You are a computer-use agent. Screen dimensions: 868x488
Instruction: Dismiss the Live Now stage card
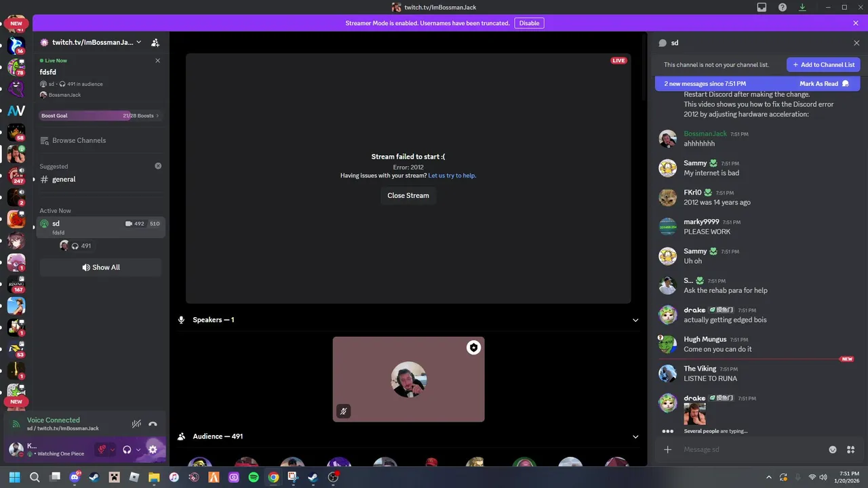[158, 60]
